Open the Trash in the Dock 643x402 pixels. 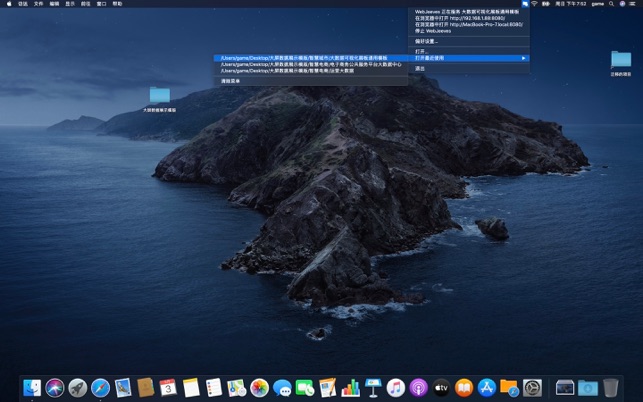pos(610,387)
